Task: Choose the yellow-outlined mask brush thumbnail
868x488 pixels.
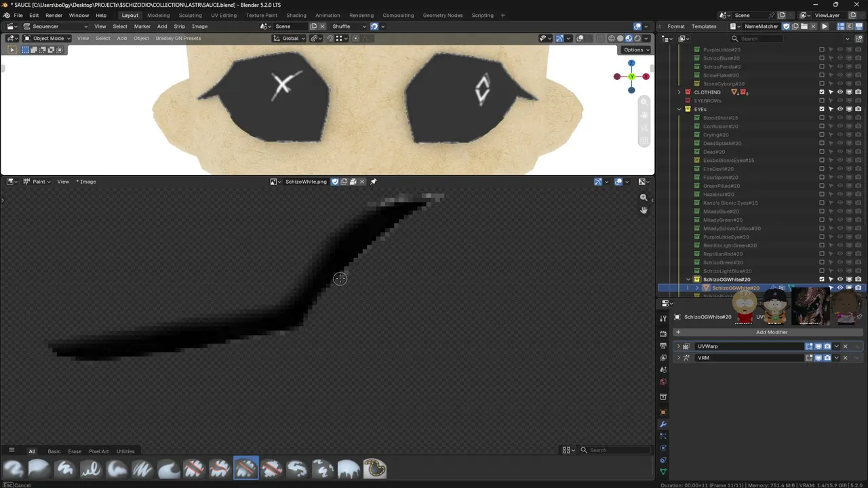Action: click(374, 468)
